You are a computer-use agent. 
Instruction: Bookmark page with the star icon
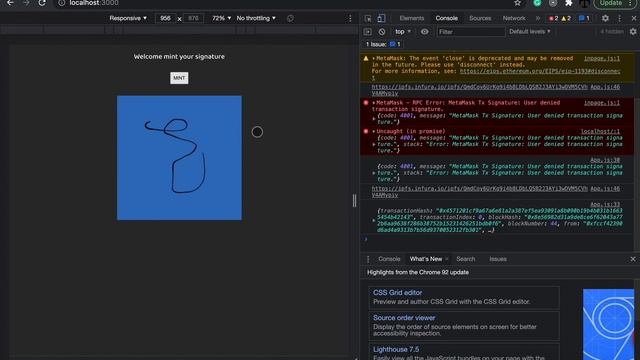click(x=518, y=3)
